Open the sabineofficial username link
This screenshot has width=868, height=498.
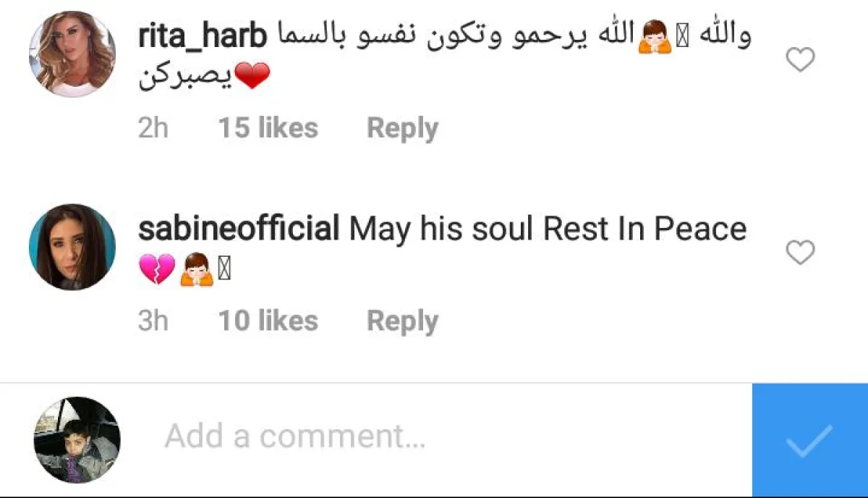239,229
